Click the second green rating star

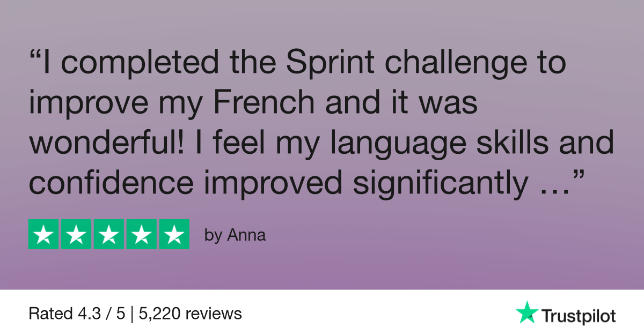click(76, 234)
